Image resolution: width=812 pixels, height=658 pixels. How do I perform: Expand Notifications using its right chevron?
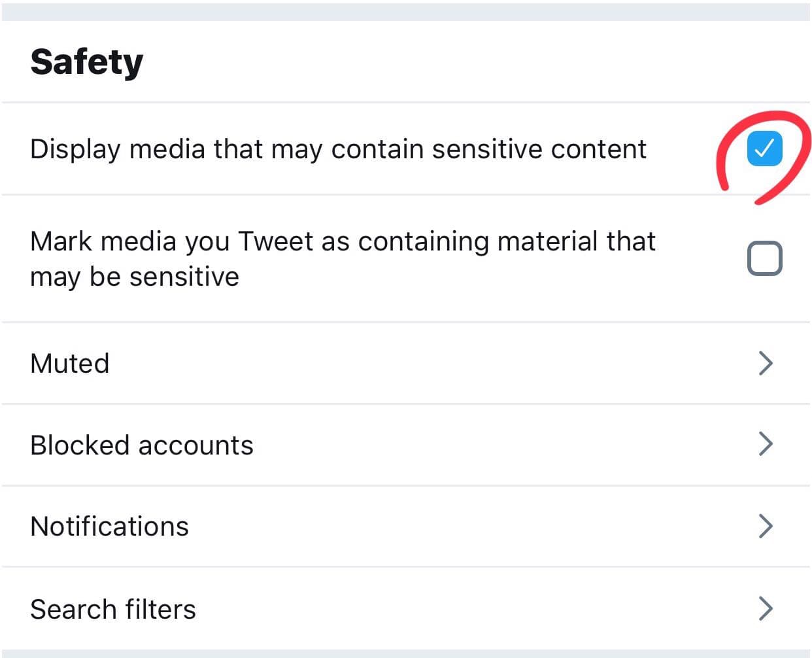click(x=766, y=526)
